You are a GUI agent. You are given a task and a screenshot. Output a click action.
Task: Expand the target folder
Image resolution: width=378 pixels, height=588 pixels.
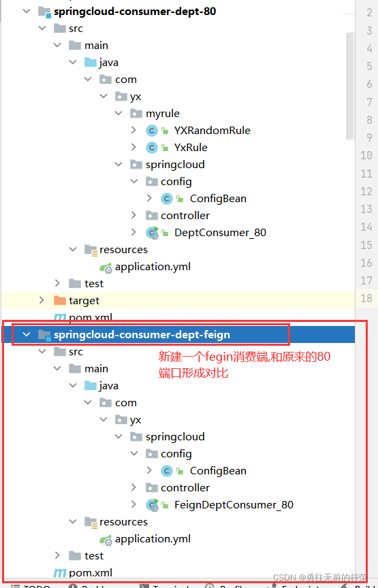(x=42, y=300)
